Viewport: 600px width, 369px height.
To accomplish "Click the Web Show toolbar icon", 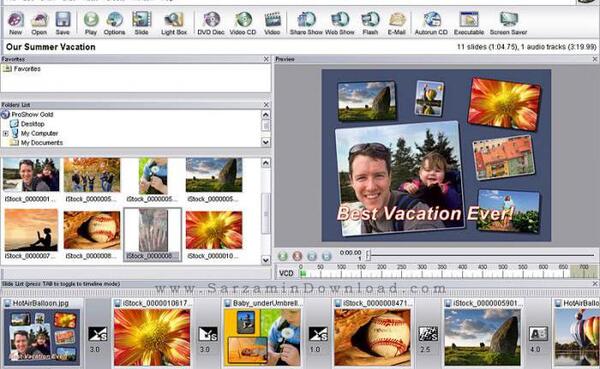I will pyautogui.click(x=340, y=23).
